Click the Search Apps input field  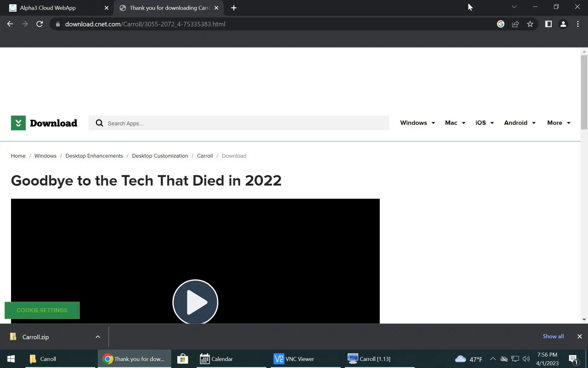(x=245, y=123)
